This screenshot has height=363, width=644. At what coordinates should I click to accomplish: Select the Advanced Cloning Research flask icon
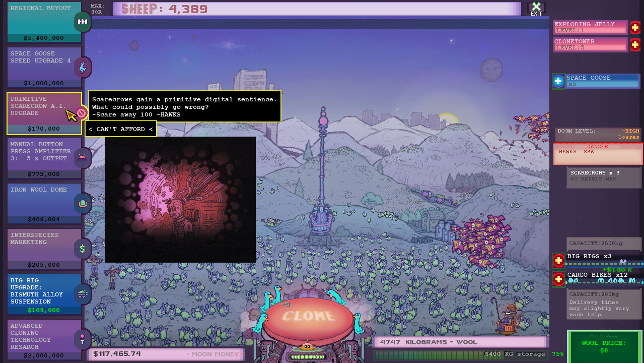[82, 339]
